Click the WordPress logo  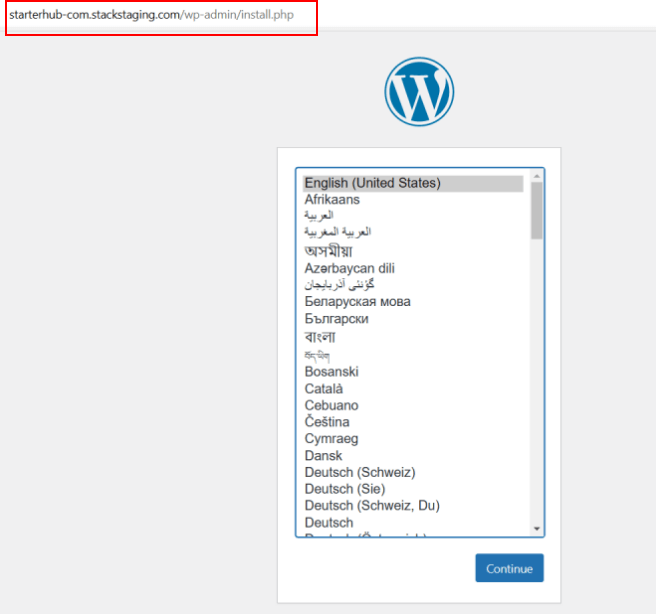click(x=419, y=92)
